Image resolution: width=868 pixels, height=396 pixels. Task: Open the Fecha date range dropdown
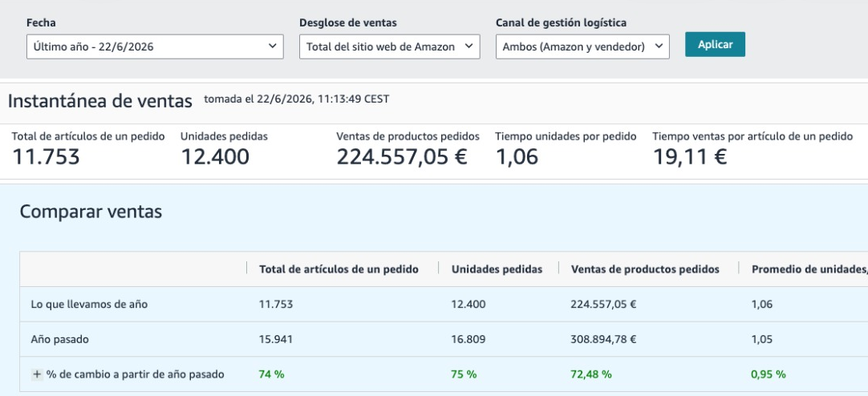pos(155,47)
